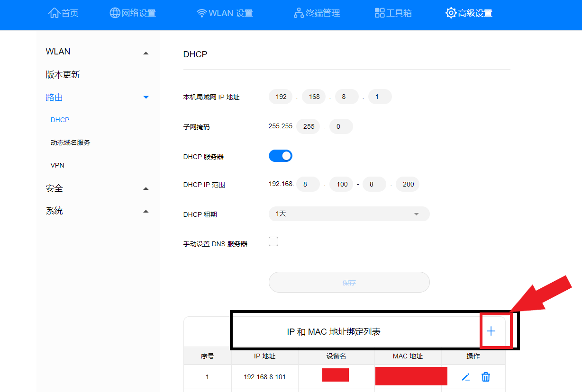The image size is (582, 392).
Task: Select 版本更新 in the sidebar
Action: (63, 75)
